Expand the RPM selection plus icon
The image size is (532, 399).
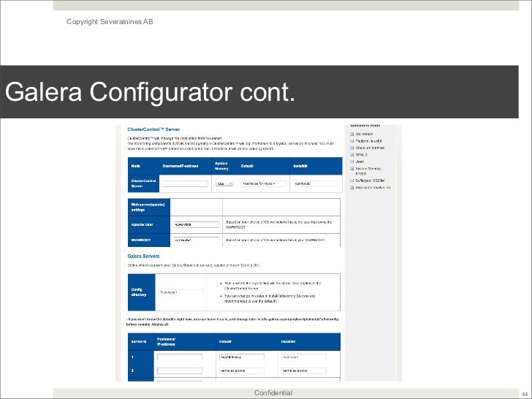coord(351,155)
